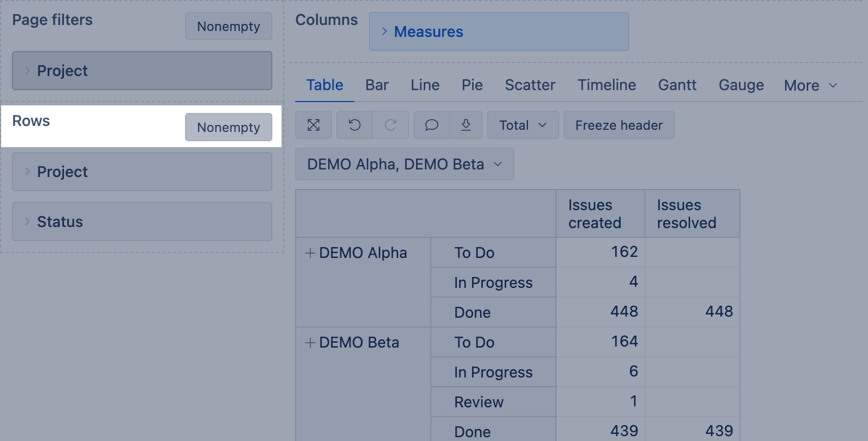
Task: Click the 448 Issues created cell
Action: coord(624,312)
